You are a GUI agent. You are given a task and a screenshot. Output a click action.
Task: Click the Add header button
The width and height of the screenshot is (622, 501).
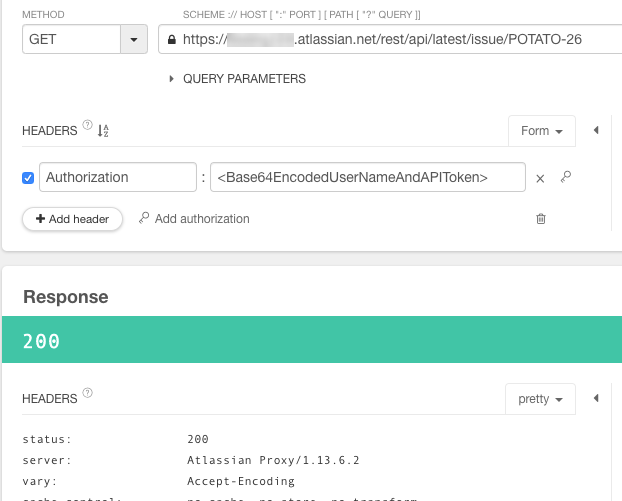click(72, 219)
